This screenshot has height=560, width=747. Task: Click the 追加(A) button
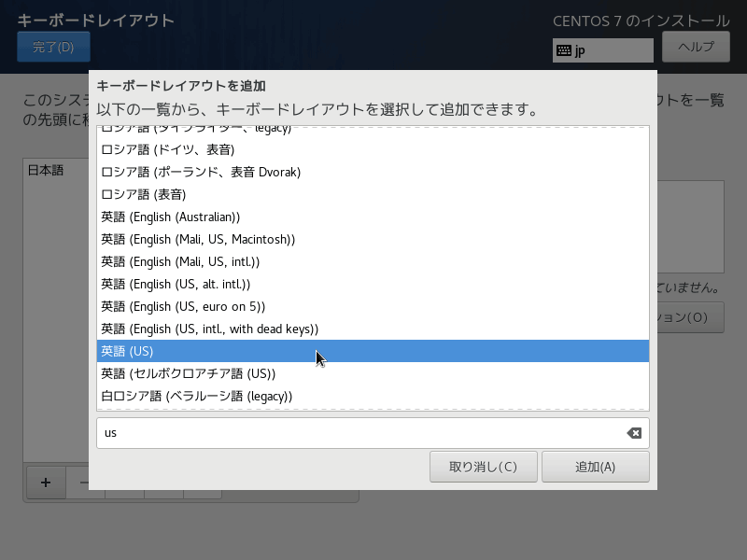point(595,467)
